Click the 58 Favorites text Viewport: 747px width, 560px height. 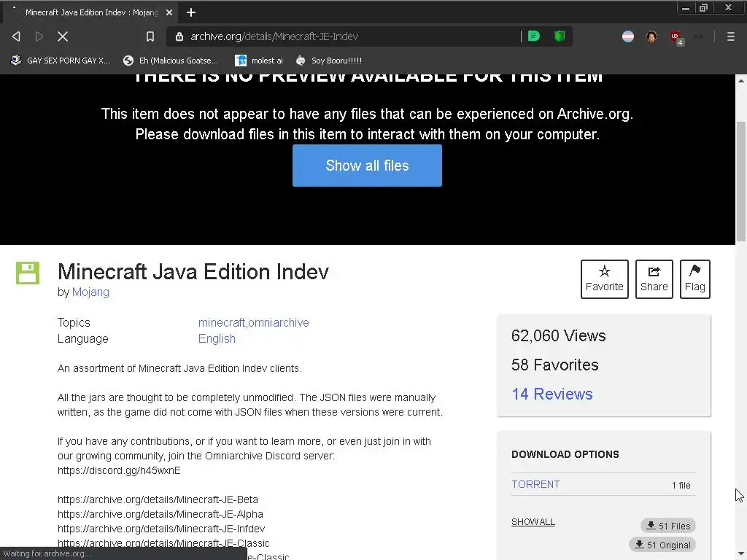pyautogui.click(x=554, y=365)
